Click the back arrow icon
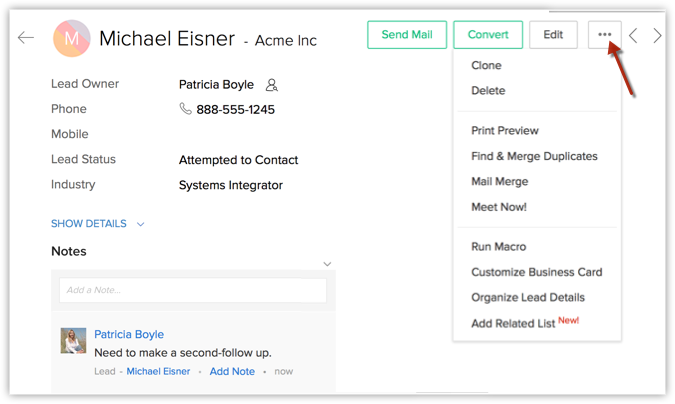This screenshot has width=675, height=404. click(x=26, y=38)
